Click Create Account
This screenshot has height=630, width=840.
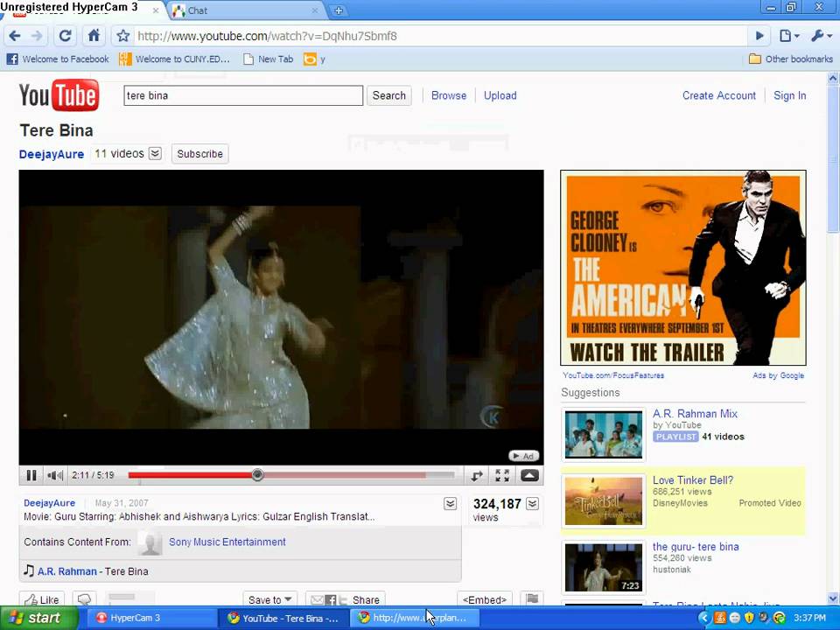tap(719, 95)
